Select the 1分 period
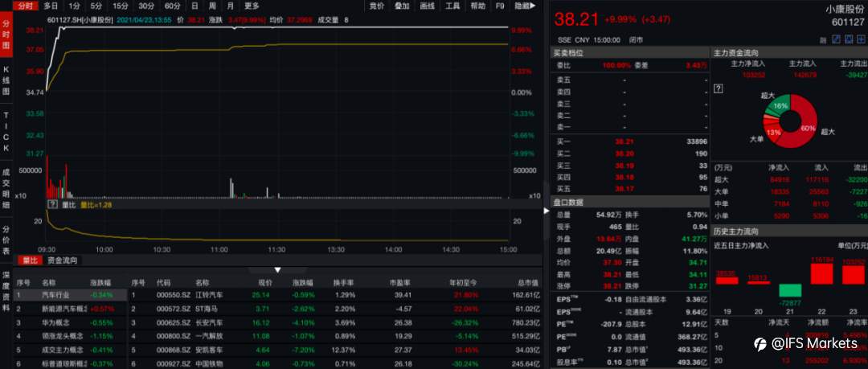Image resolution: width=868 pixels, height=369 pixels. (x=74, y=6)
